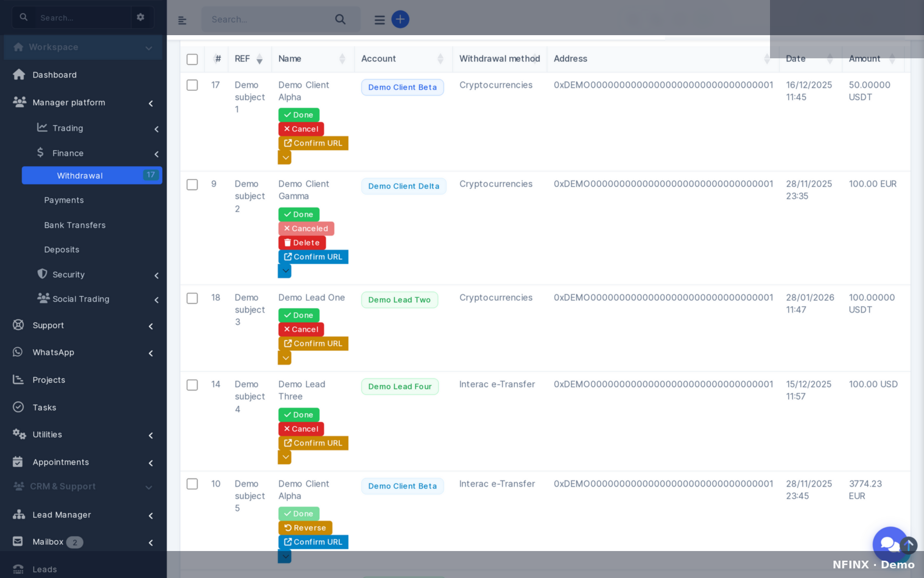Click the scroll-to-top arrow button
This screenshot has height=578, width=924.
[x=909, y=545]
